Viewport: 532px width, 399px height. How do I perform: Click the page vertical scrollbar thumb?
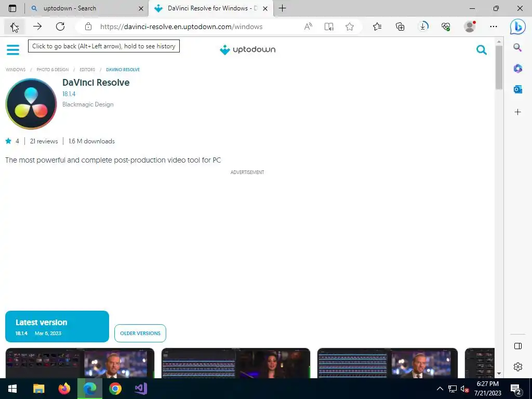coord(499,67)
